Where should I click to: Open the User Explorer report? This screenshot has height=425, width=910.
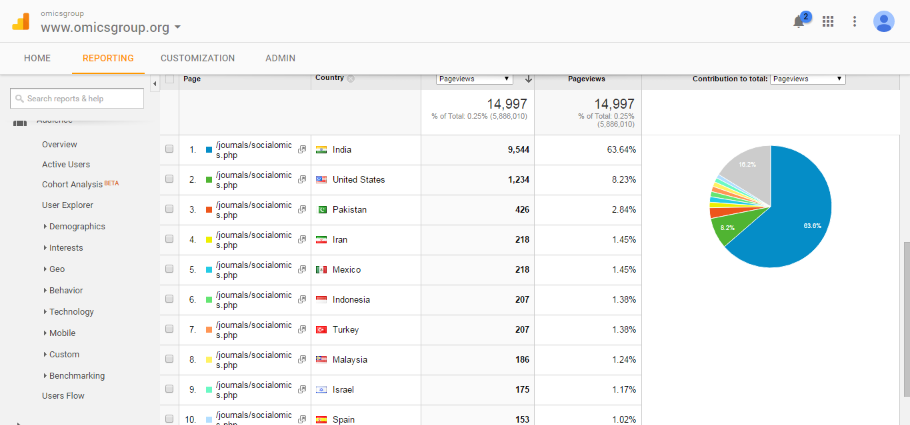coord(67,205)
